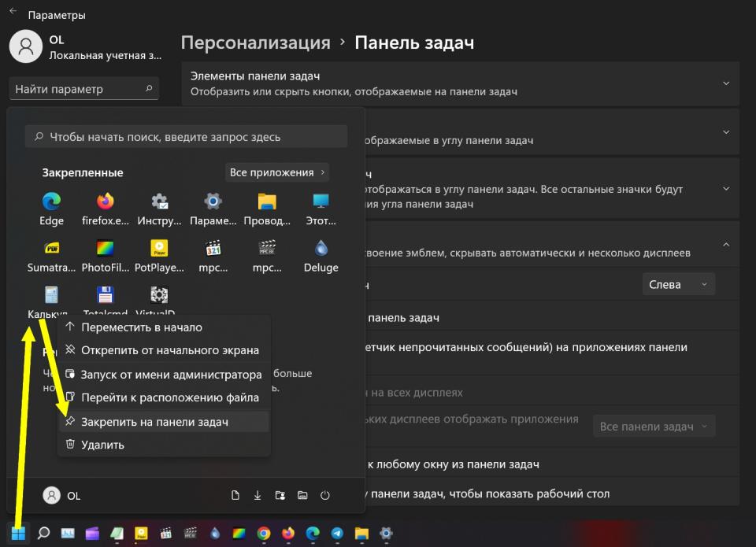Open the taskbar alignment dropdown showing Слева
Screen dimensions: 756x547
tap(678, 284)
